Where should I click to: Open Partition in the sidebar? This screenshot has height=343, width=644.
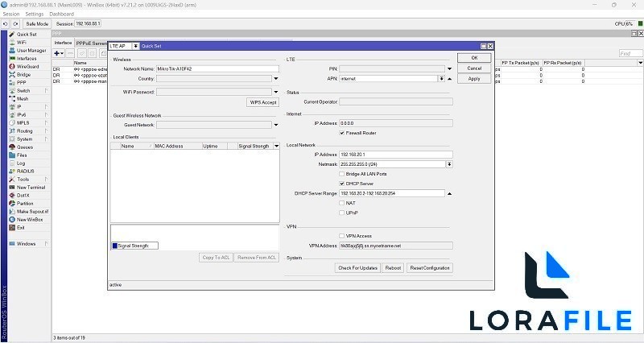point(25,204)
